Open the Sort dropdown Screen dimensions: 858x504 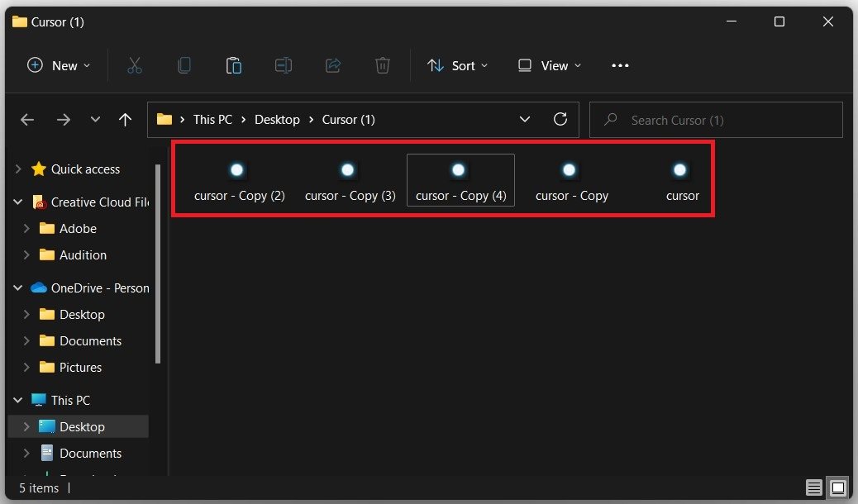[457, 65]
